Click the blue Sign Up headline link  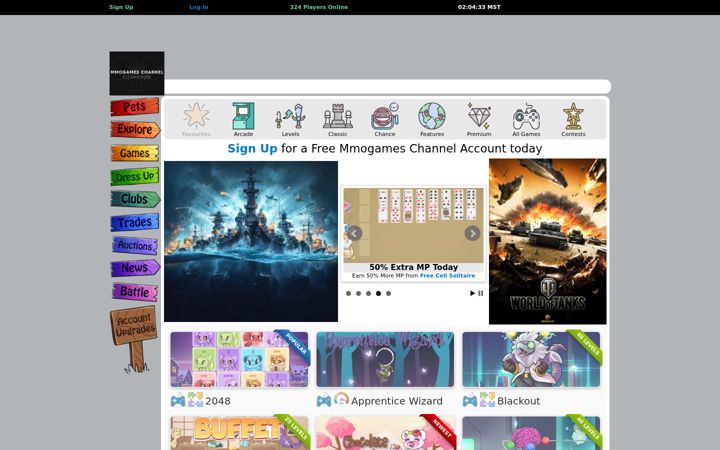tap(253, 148)
